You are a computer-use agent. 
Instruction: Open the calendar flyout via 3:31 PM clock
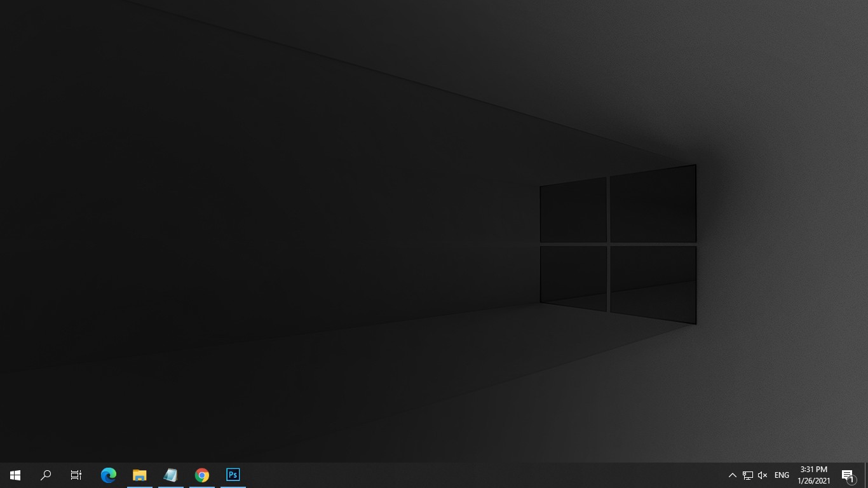click(x=813, y=470)
